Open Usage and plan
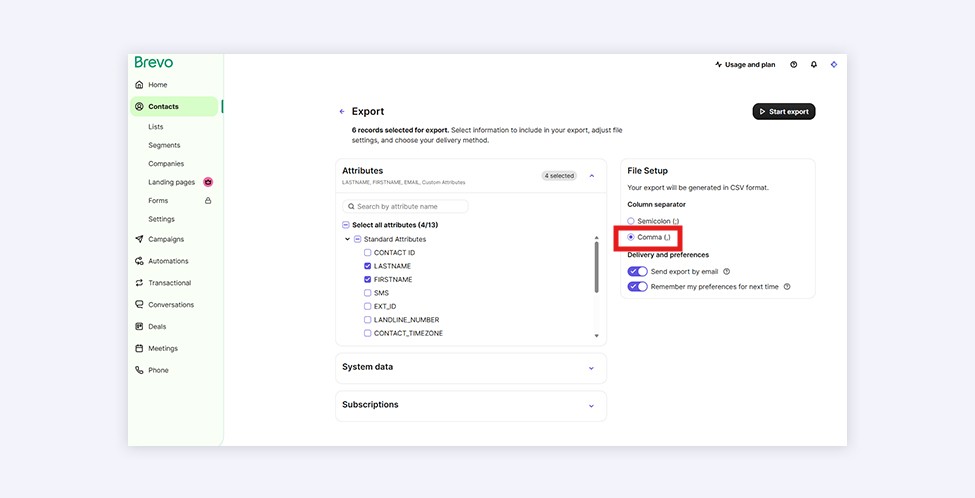 pyautogui.click(x=745, y=65)
